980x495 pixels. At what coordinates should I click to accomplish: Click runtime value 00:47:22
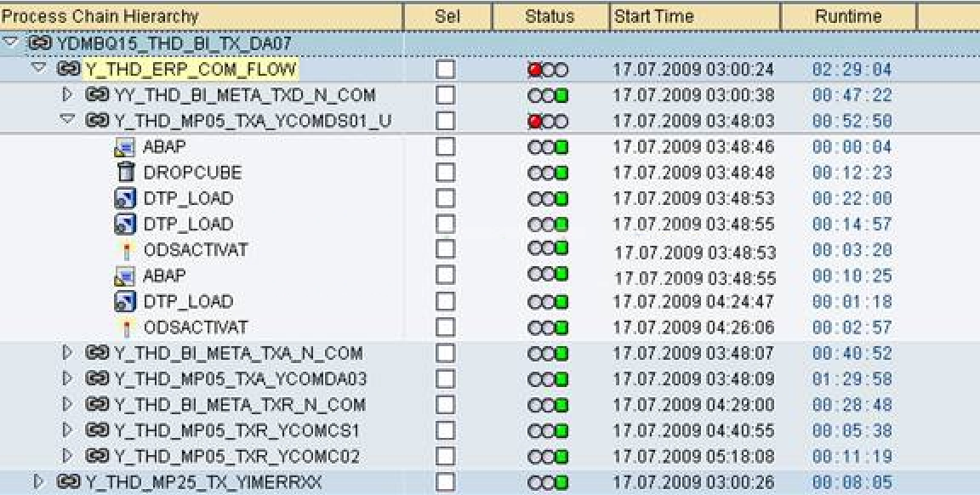pos(852,95)
